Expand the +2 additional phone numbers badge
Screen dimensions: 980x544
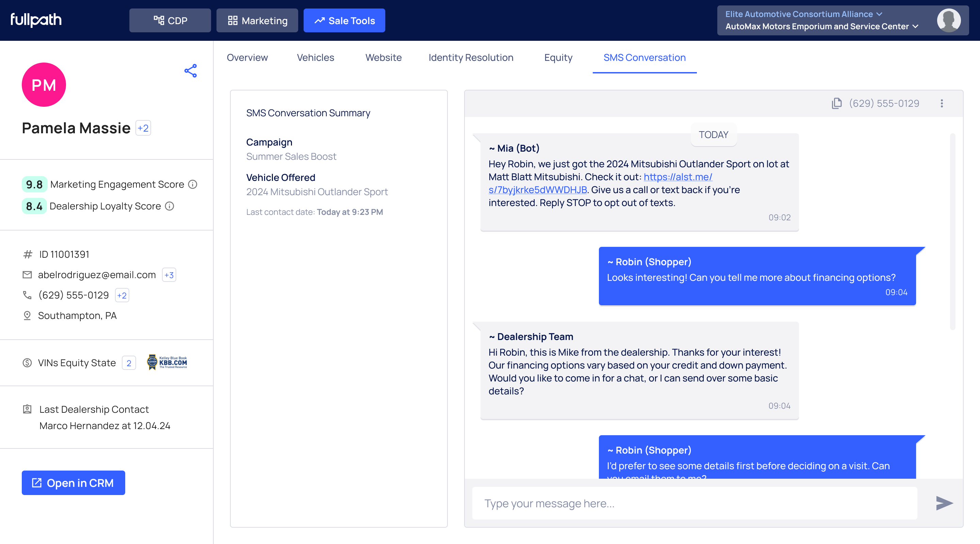[122, 295]
